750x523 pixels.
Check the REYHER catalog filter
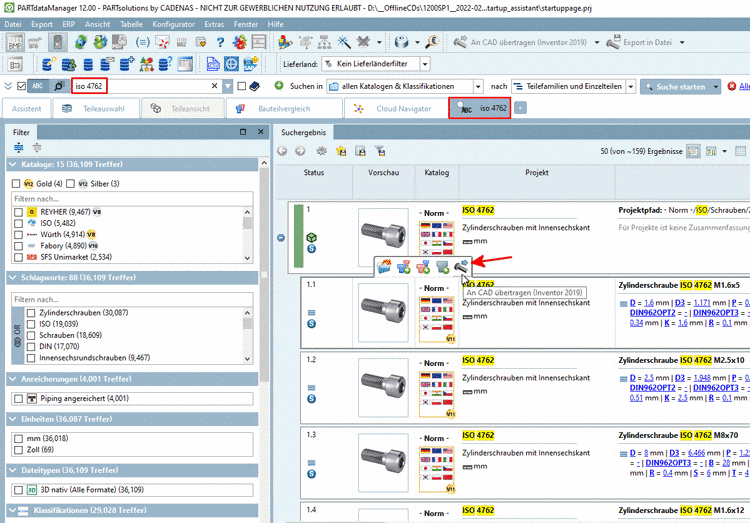(x=18, y=212)
